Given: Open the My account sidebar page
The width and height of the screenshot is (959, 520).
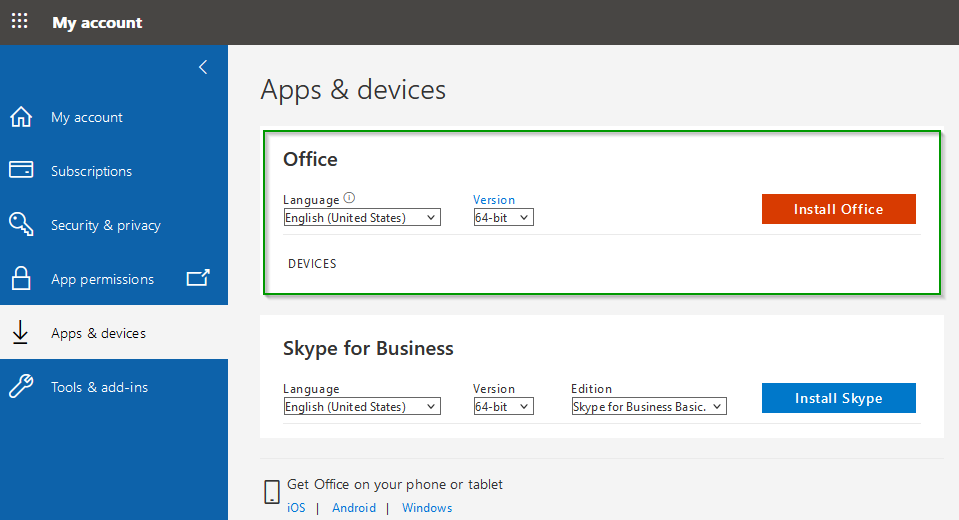Looking at the screenshot, I should point(114,117).
